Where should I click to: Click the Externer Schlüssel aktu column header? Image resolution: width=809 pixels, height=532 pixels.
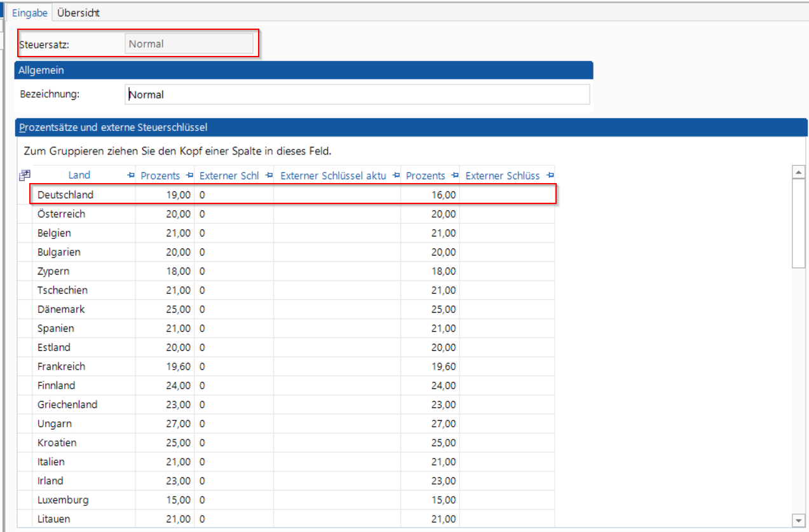(x=332, y=175)
